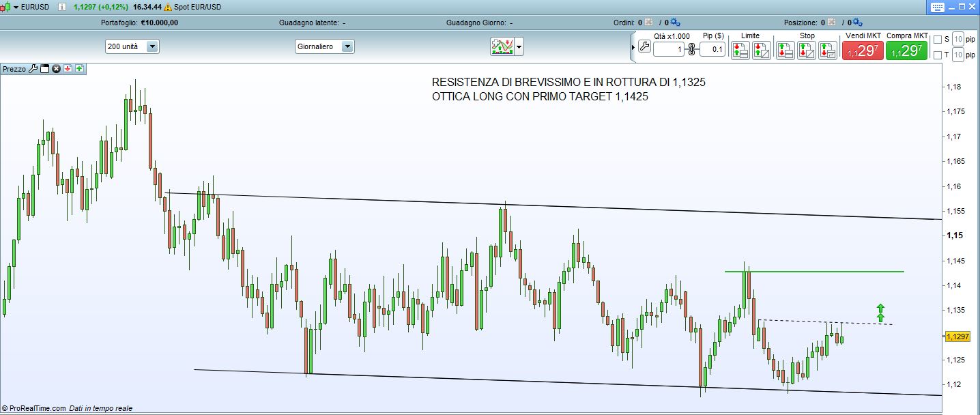Cancel orders X icon next to Ordini
Screen dimensions: 980x415
pos(648,23)
